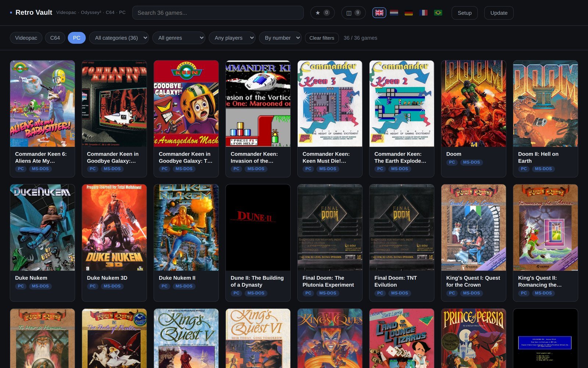Select the Videopac platform filter
The height and width of the screenshot is (368, 588).
26,38
